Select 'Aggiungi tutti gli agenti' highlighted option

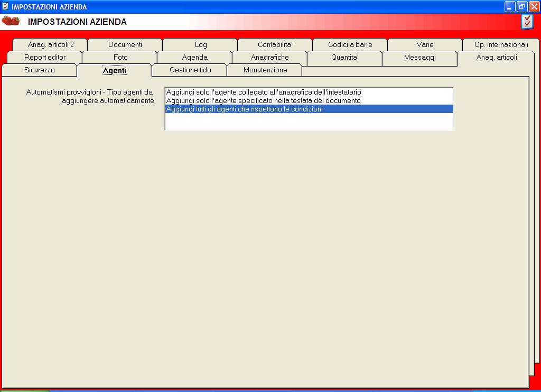coord(309,109)
